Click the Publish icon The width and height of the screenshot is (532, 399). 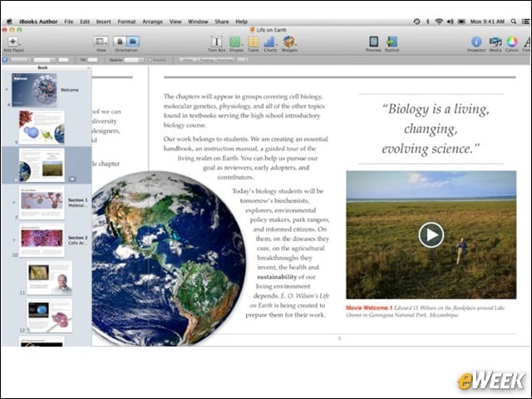pyautogui.click(x=392, y=42)
